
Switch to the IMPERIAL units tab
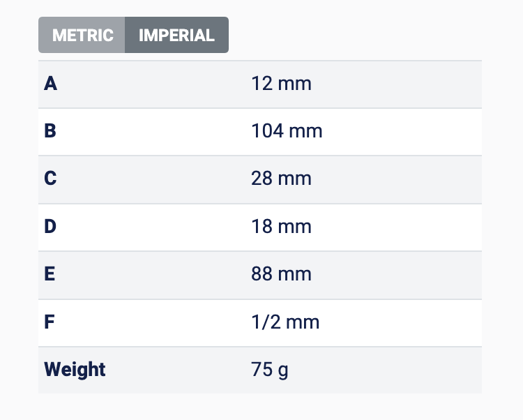click(x=176, y=35)
